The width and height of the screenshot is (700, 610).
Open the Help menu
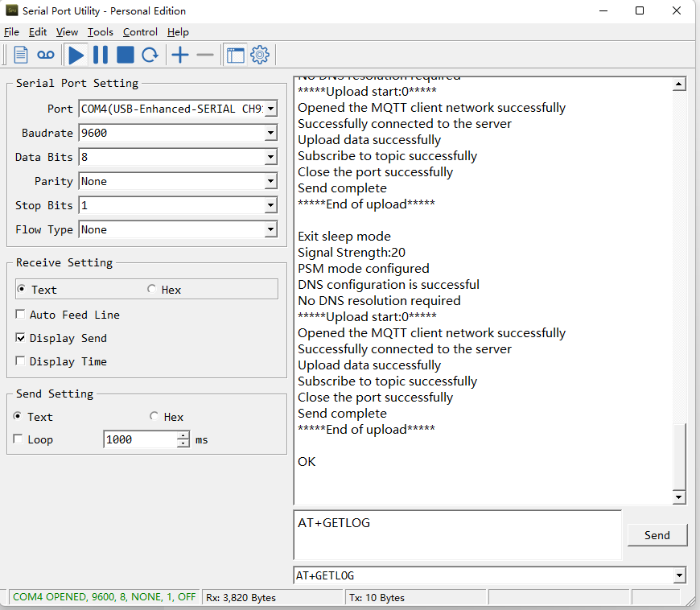coord(178,32)
